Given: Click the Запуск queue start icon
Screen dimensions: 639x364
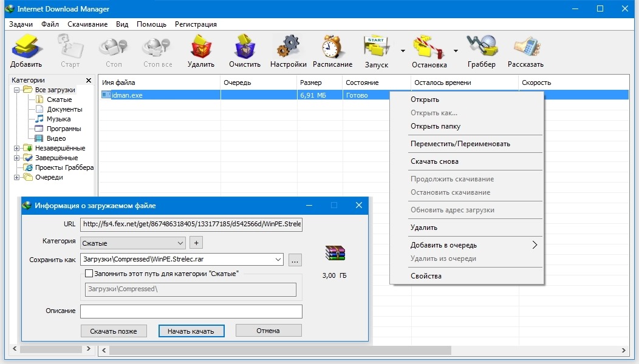Looking at the screenshot, I should (x=377, y=47).
